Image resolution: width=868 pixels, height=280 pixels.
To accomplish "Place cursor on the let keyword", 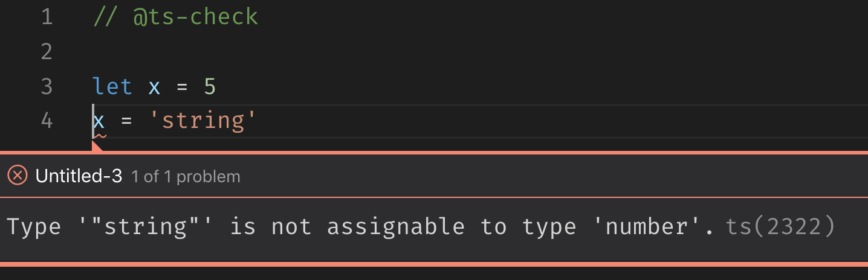I will coord(113,86).
